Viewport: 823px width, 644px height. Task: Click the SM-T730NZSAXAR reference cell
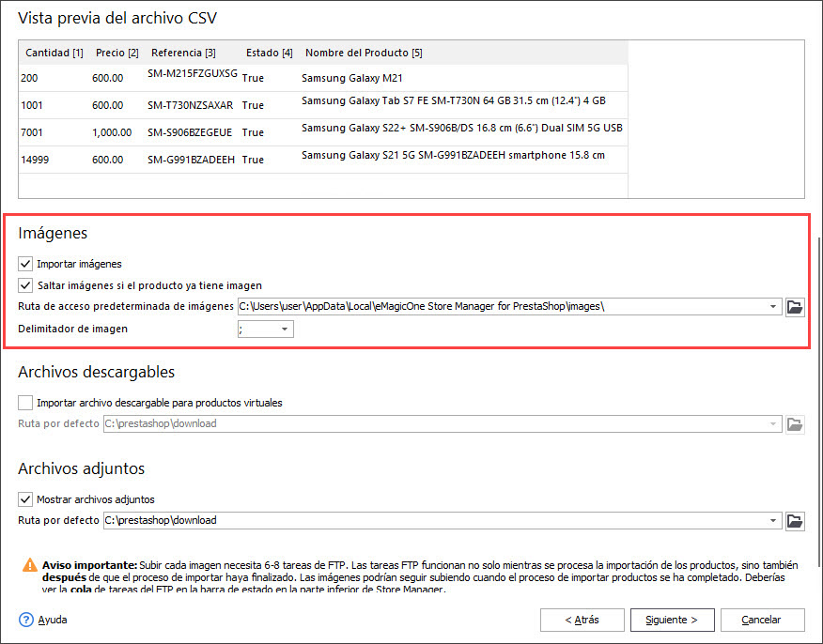point(190,105)
